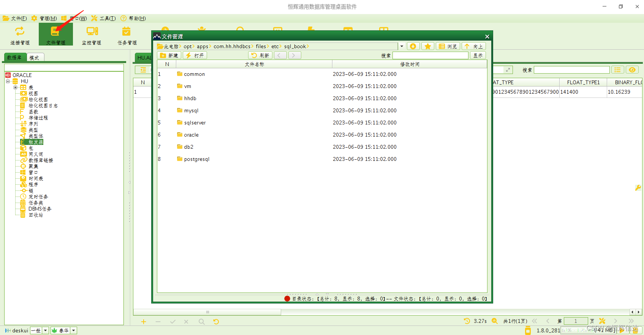
Task: Sort by 文件名称 (file name) column header
Action: 254,64
